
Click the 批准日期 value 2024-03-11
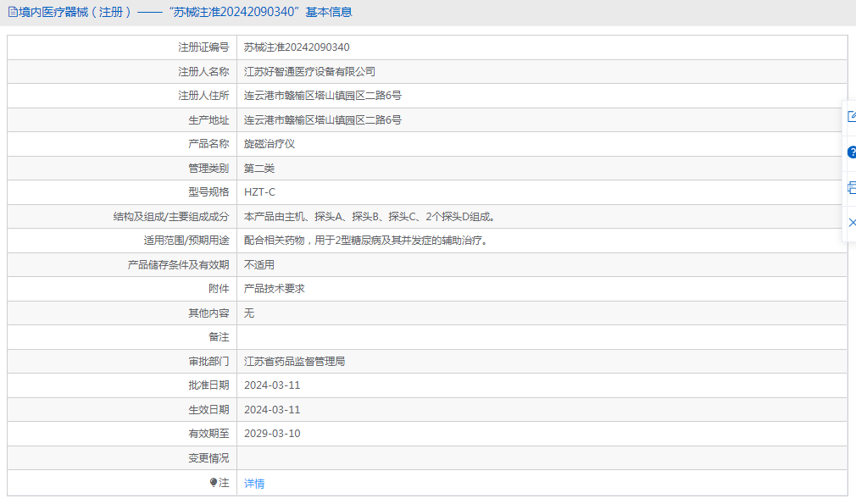[272, 385]
